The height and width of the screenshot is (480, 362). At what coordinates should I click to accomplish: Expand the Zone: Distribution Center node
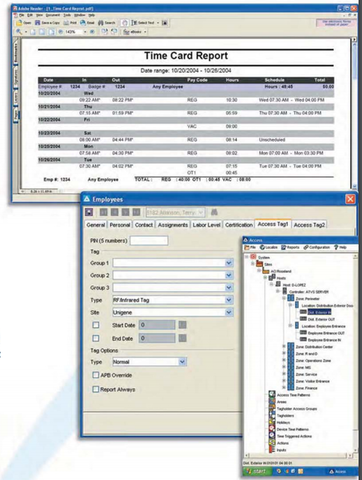(x=284, y=347)
